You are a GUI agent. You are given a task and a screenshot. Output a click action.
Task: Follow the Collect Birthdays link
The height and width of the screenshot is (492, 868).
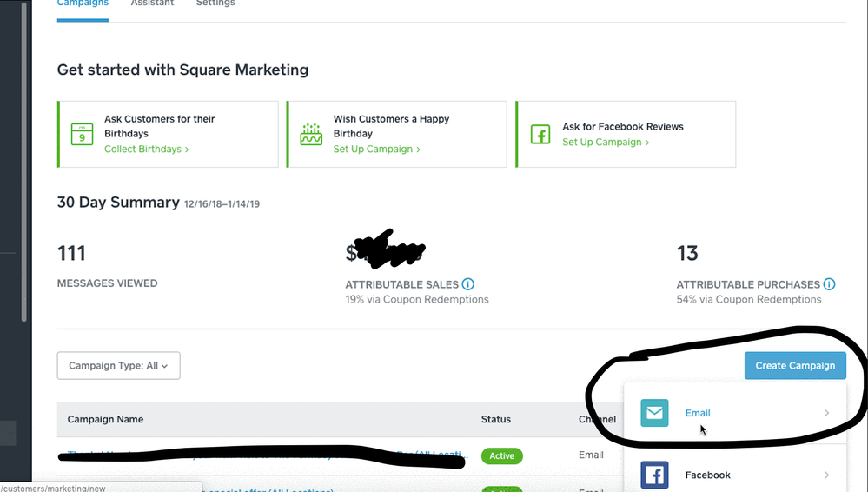(146, 150)
